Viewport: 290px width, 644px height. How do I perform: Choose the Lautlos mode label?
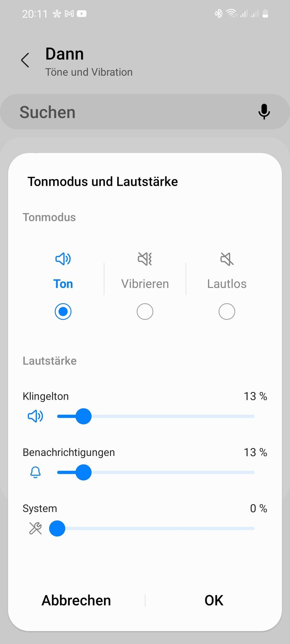coord(227,284)
